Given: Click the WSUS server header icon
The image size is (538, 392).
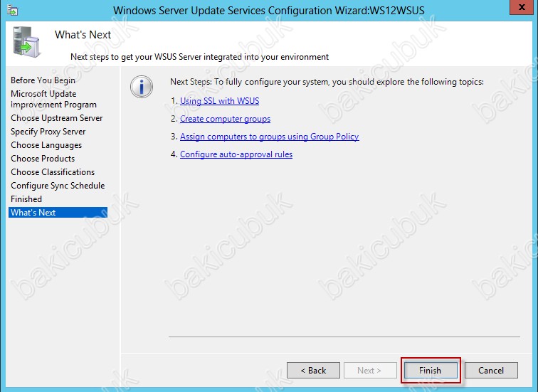Looking at the screenshot, I should [26, 42].
